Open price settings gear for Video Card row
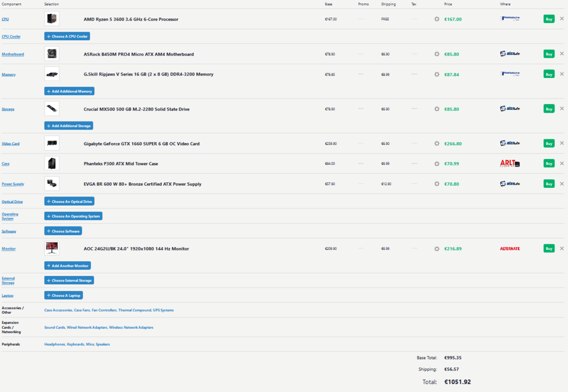 coord(437,143)
